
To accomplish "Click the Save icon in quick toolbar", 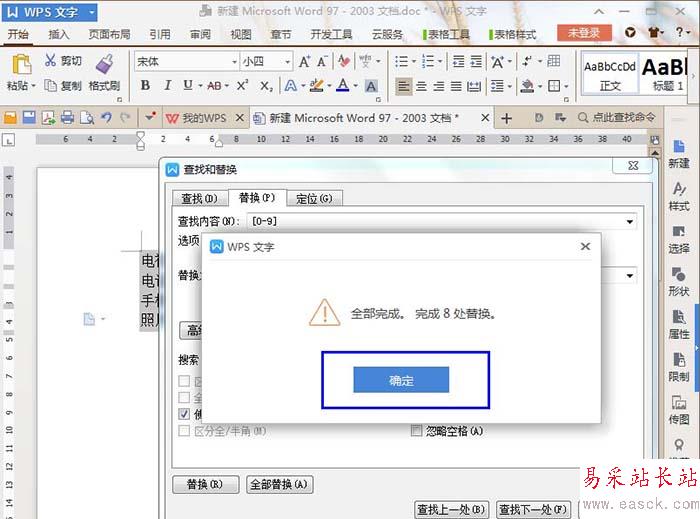I will click(29, 118).
